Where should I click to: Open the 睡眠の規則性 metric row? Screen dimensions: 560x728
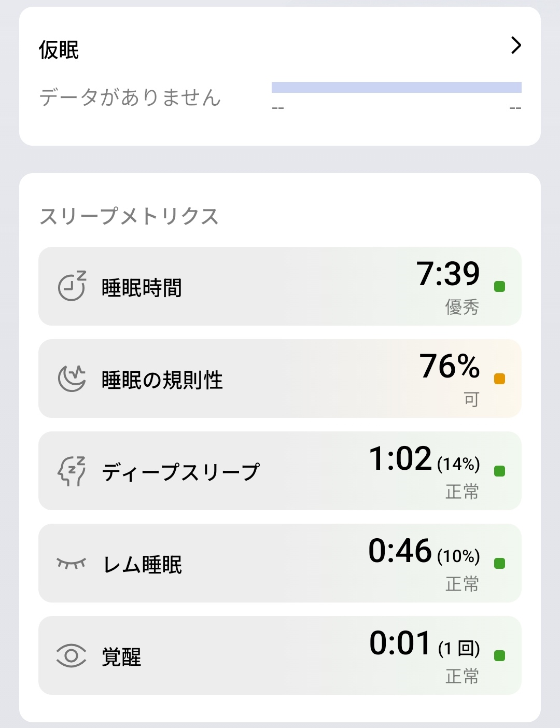280,379
